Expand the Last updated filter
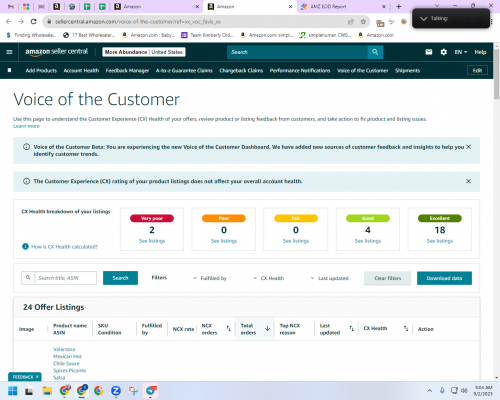 click(330, 278)
